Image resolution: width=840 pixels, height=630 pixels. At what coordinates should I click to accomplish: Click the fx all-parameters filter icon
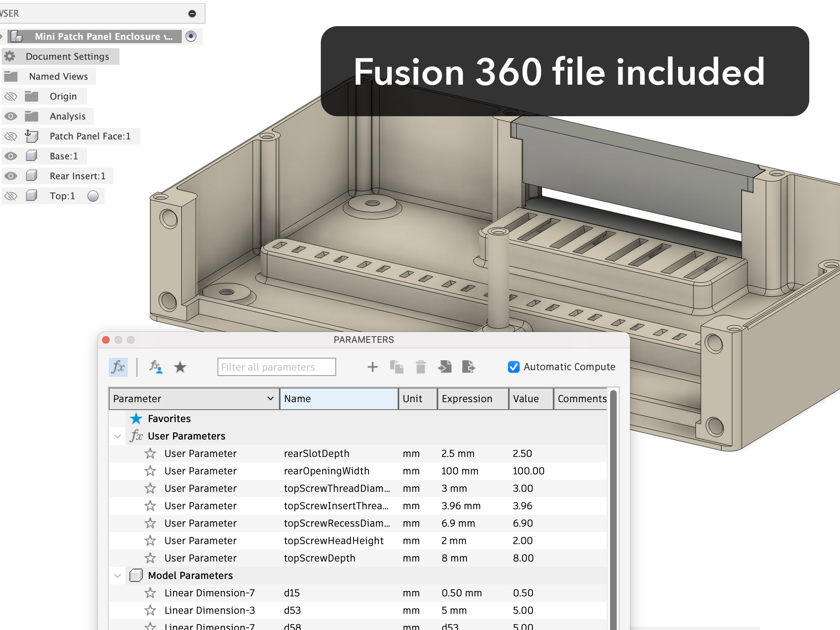coord(118,367)
